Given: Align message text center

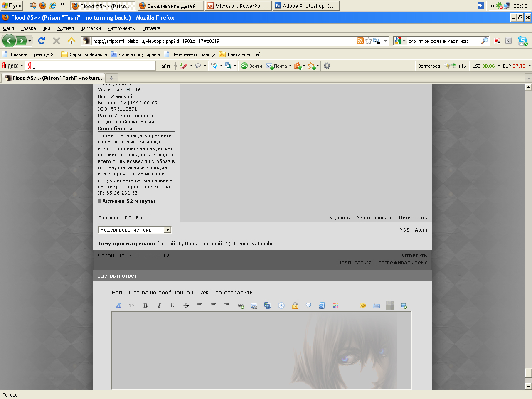Looking at the screenshot, I should (213, 305).
